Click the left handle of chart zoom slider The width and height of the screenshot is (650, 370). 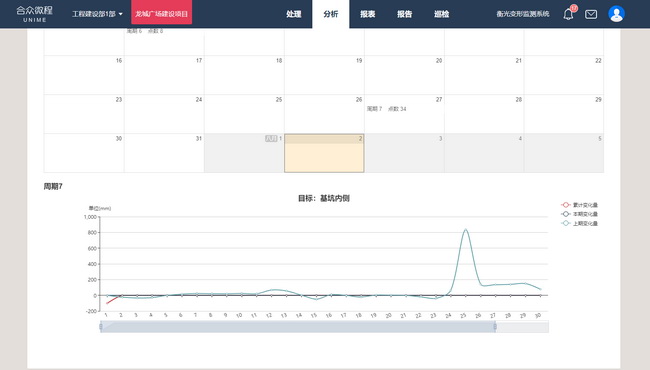point(101,326)
